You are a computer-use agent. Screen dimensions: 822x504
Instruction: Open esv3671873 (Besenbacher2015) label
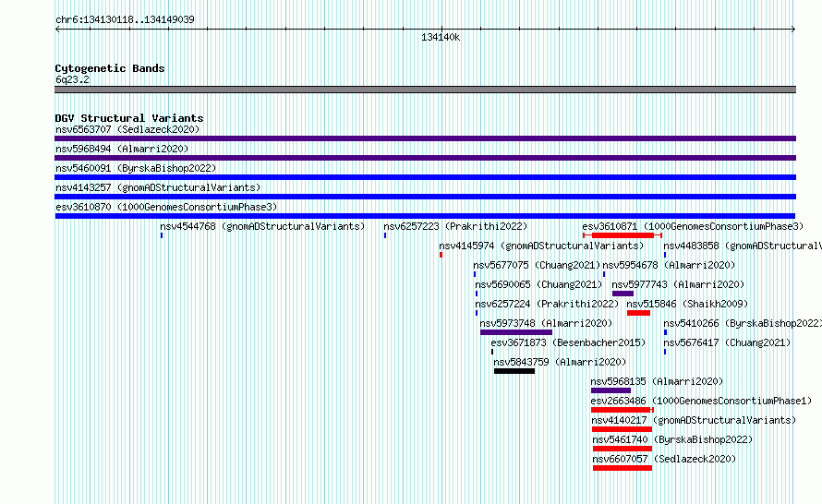click(568, 342)
